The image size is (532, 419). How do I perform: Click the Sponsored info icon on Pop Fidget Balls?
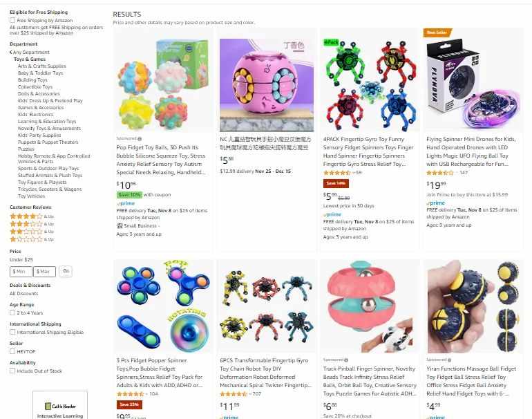(140, 138)
